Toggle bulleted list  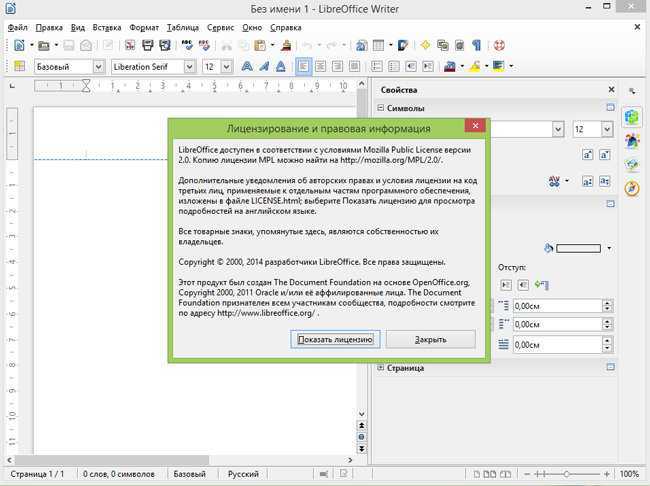click(x=393, y=66)
